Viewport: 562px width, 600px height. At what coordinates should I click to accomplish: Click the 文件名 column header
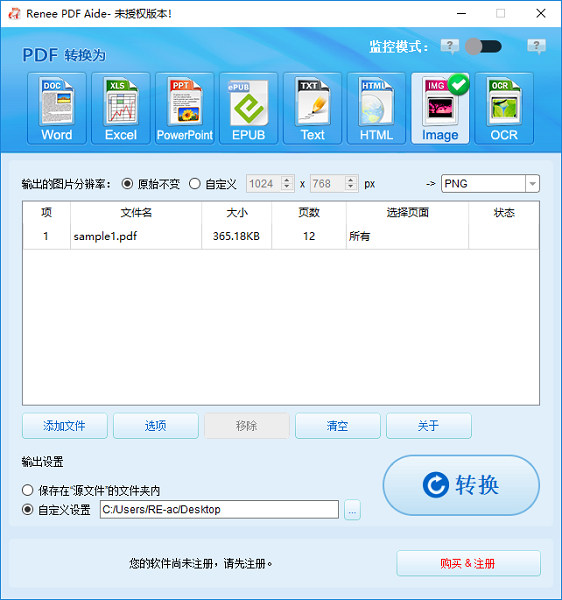136,212
